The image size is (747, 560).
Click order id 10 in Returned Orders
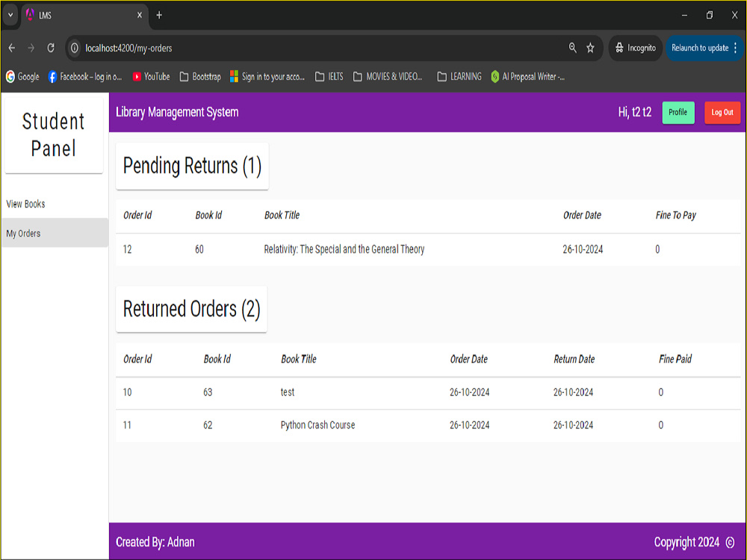[x=127, y=392]
